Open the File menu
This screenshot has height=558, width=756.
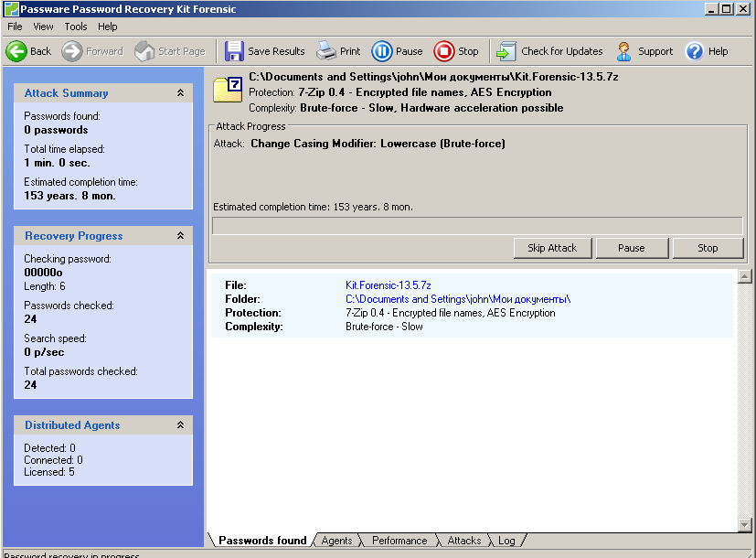(15, 27)
